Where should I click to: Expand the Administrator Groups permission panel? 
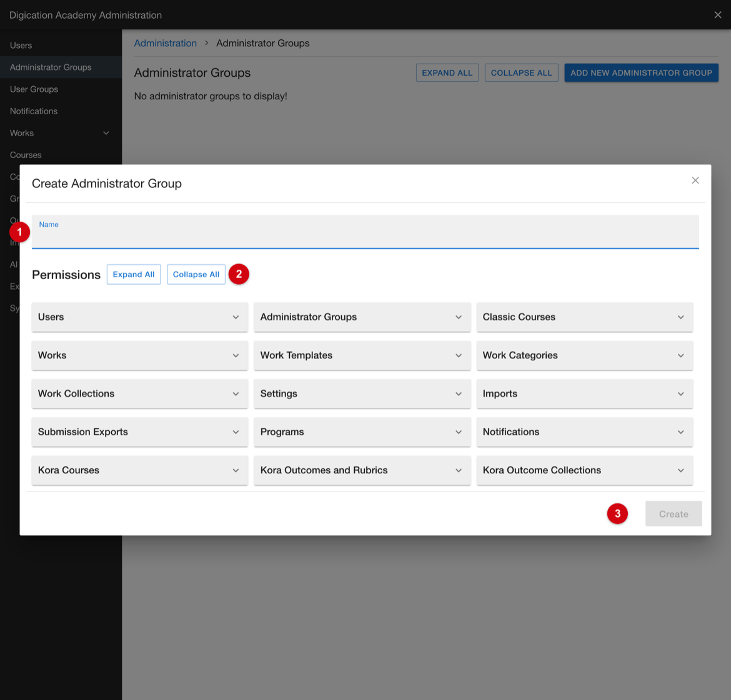click(x=362, y=317)
